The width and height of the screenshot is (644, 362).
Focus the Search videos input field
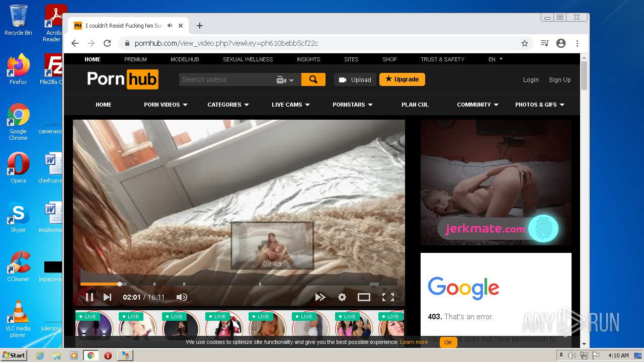pos(226,79)
